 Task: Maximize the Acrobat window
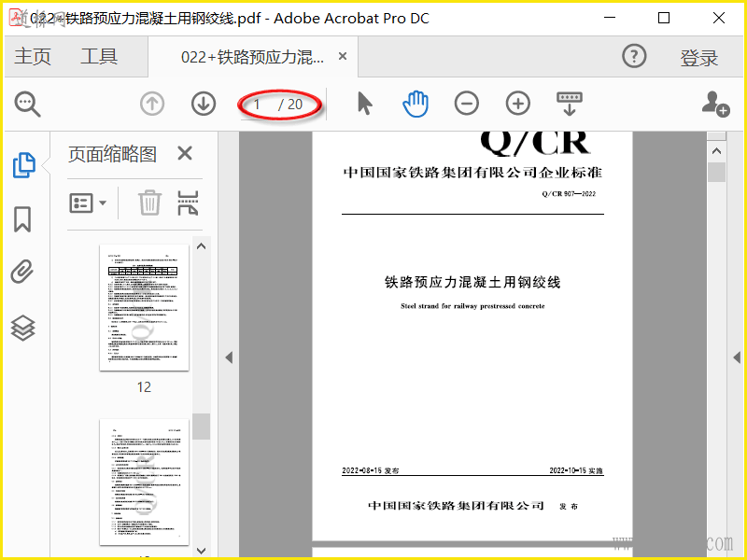(x=664, y=18)
